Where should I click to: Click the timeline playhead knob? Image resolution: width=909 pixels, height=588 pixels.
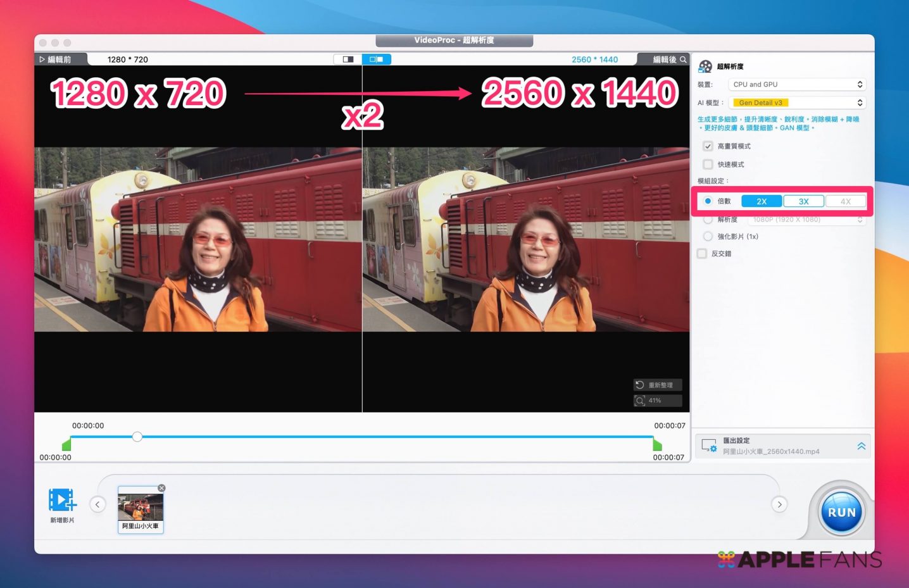(x=137, y=437)
